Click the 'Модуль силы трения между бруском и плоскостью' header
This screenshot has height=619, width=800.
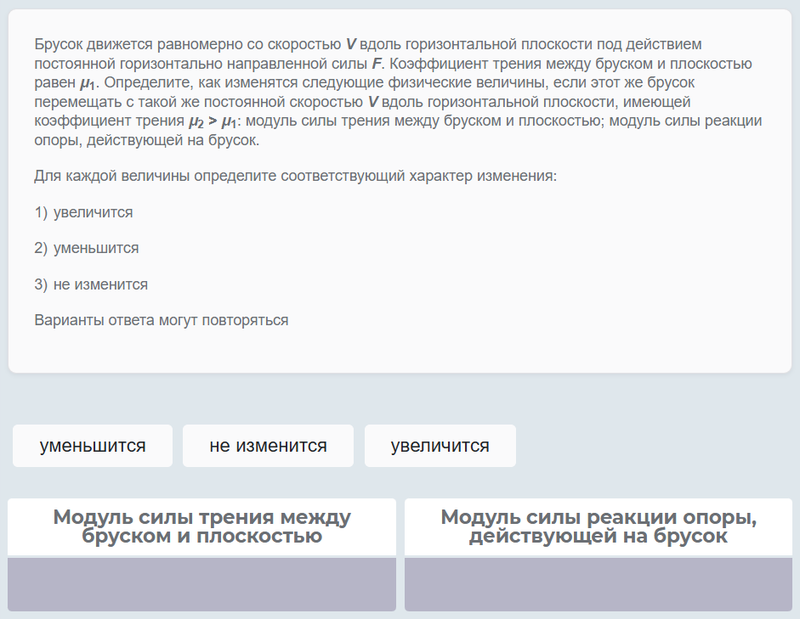202,527
